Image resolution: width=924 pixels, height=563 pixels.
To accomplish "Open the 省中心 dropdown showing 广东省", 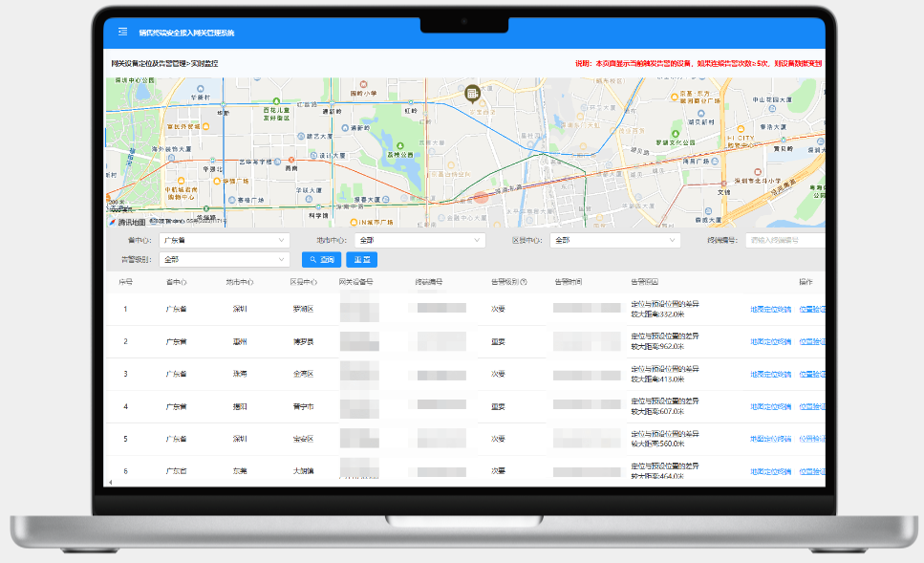I will 224,241.
